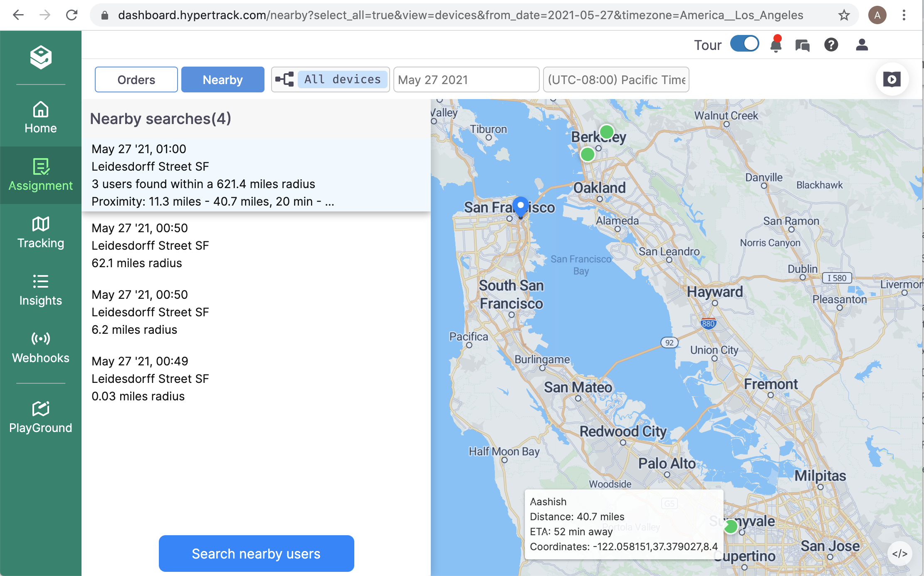Click the help question mark icon
924x576 pixels.
831,45
